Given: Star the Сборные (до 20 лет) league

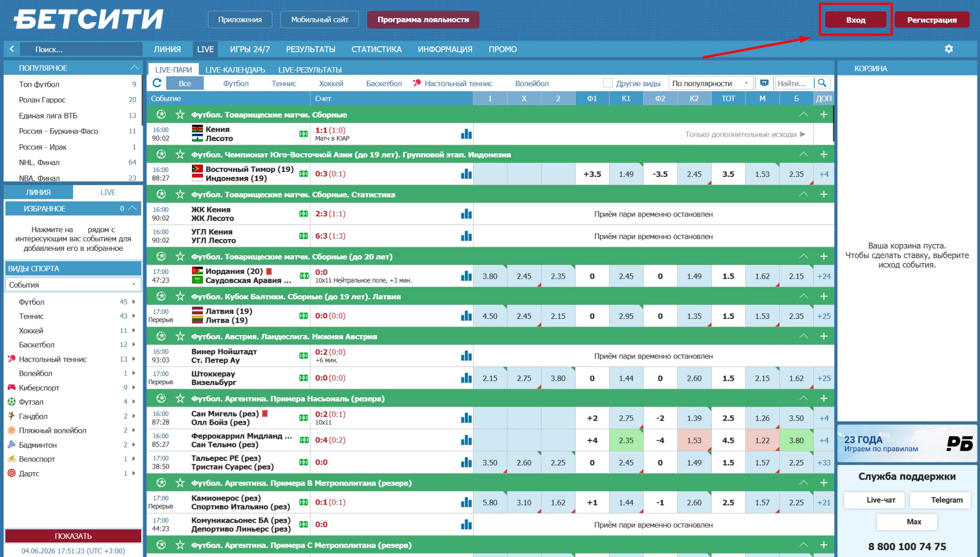Looking at the screenshot, I should pyautogui.click(x=180, y=257).
